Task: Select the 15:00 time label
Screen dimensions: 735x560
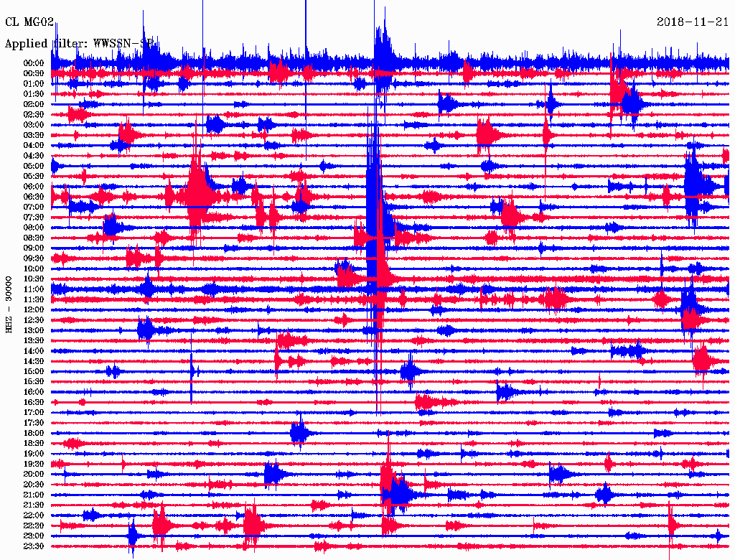Action: [34, 372]
